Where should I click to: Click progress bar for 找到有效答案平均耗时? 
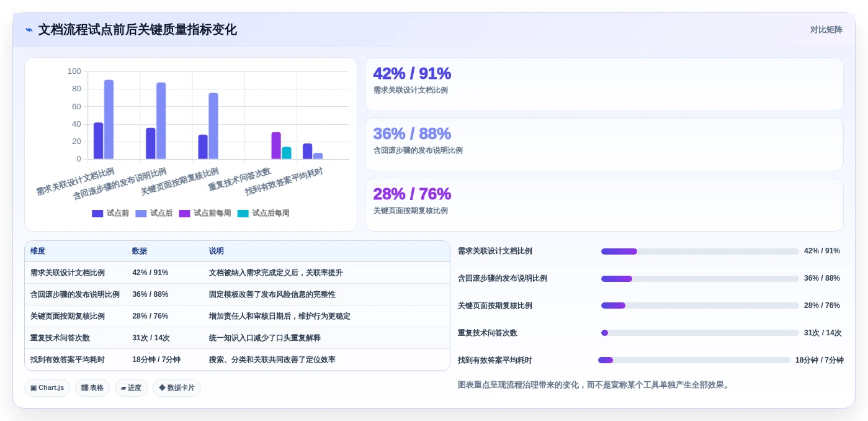[694, 360]
